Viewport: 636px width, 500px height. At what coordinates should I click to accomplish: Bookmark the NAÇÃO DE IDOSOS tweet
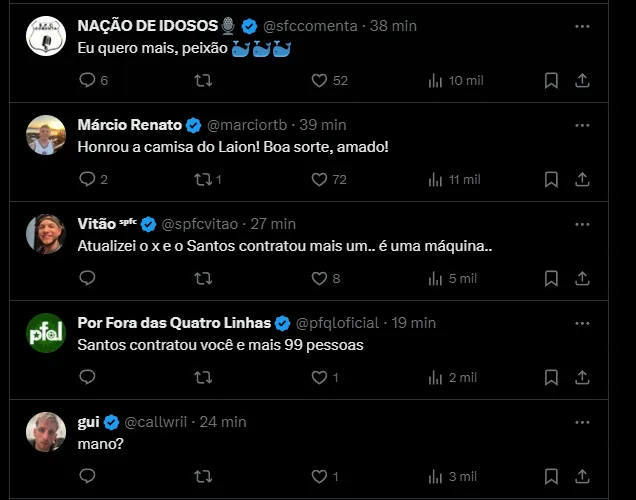(551, 80)
